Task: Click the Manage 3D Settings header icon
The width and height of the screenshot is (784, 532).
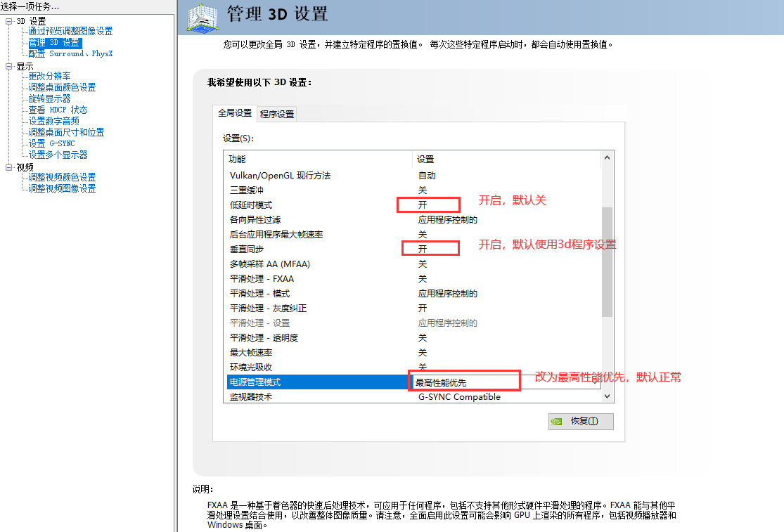Action: click(x=203, y=18)
